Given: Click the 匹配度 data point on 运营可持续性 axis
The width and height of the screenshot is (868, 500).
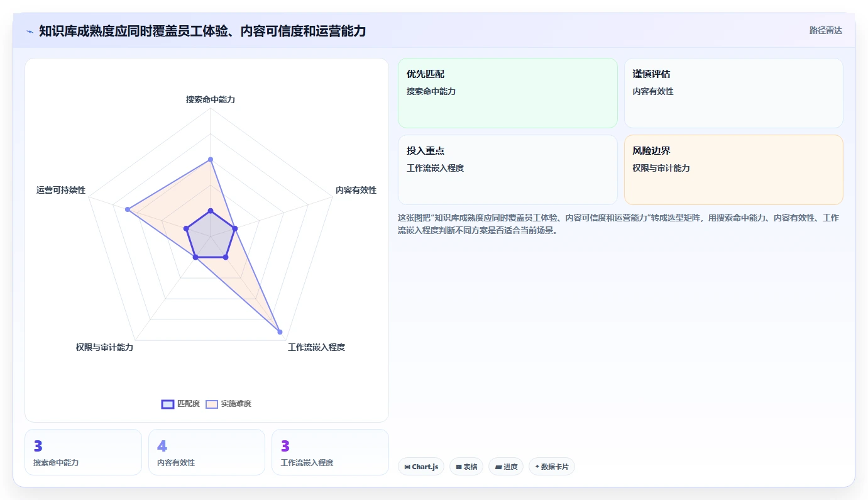Looking at the screenshot, I should tap(186, 229).
